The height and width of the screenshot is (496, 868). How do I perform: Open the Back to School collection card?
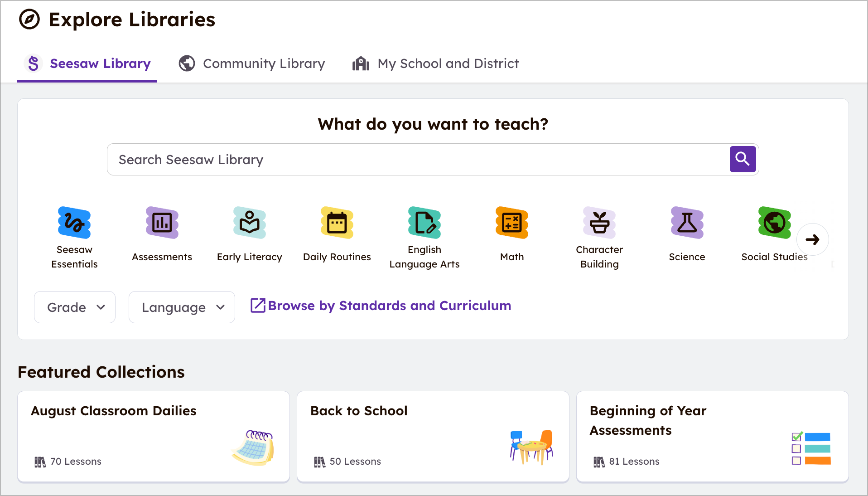click(433, 436)
